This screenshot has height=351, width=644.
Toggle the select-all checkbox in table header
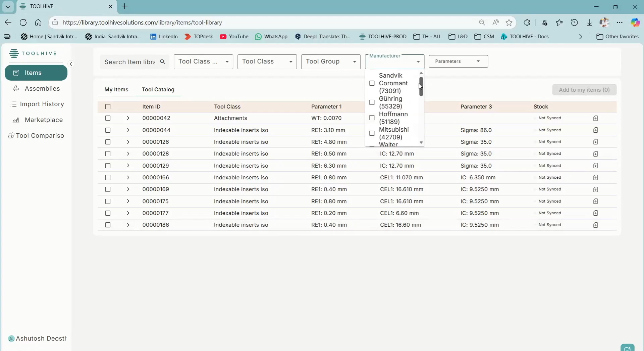108,107
